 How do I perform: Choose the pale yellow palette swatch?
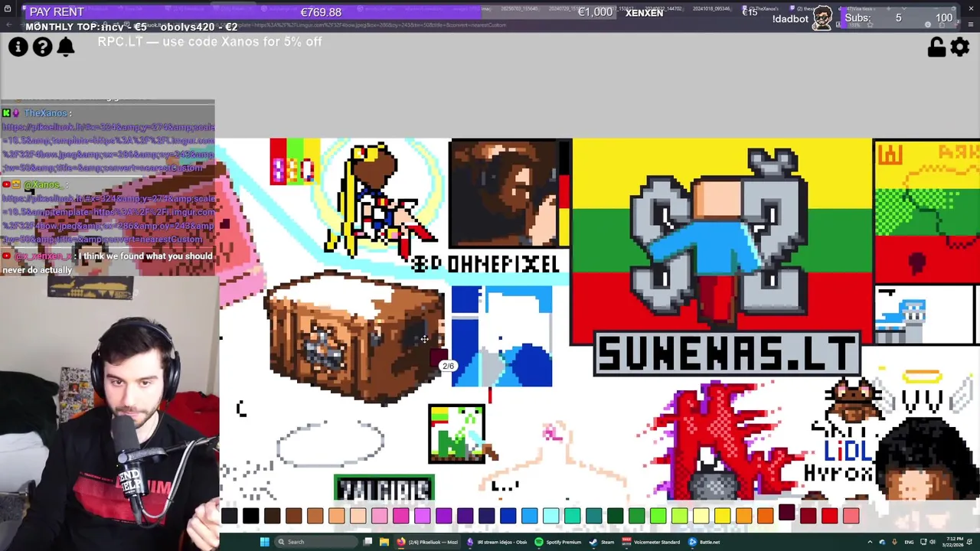pos(701,517)
